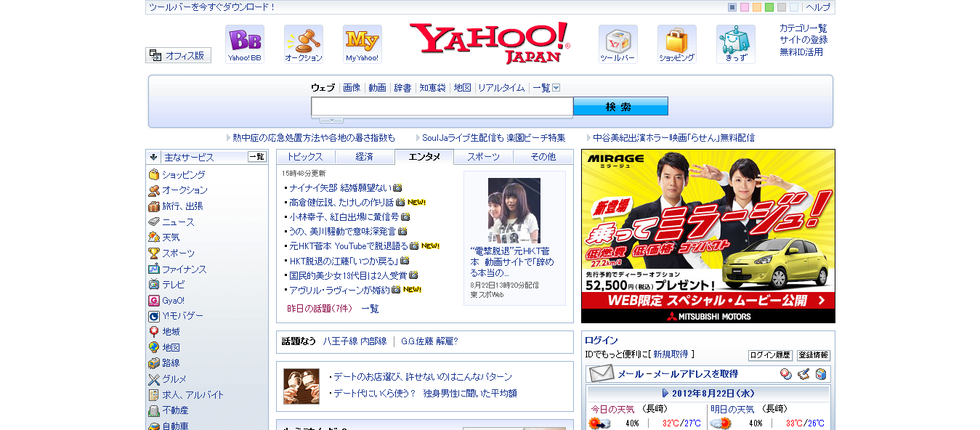
Task: Click the 検索 search button
Action: coord(620,107)
